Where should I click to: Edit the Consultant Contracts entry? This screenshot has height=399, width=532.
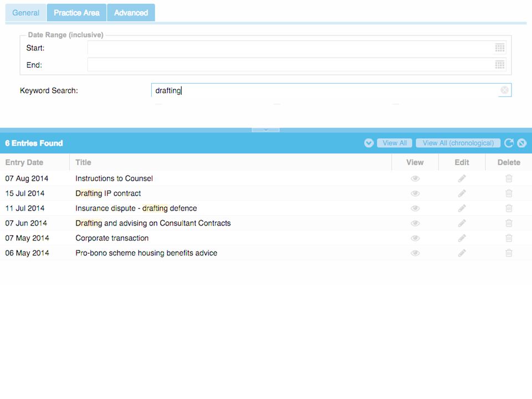[462, 223]
